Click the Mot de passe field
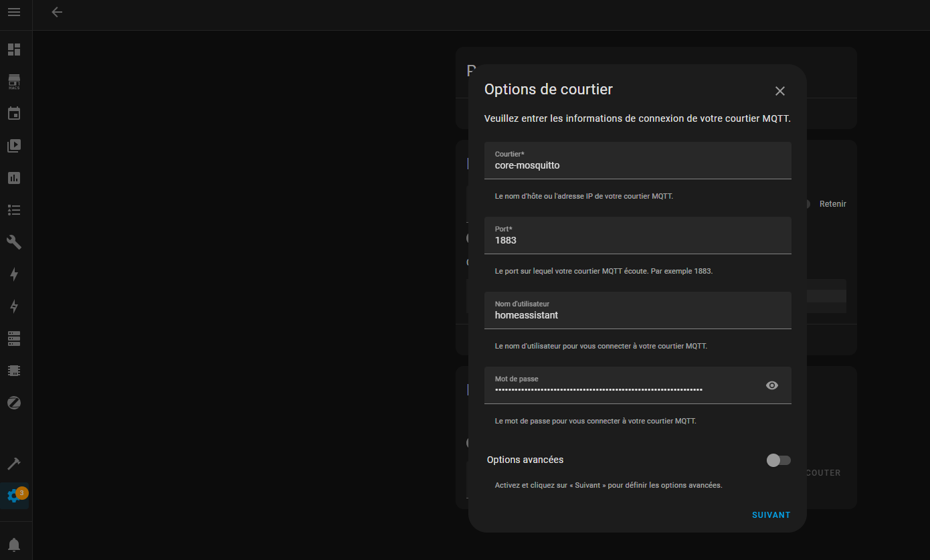The image size is (930, 560). tap(638, 385)
